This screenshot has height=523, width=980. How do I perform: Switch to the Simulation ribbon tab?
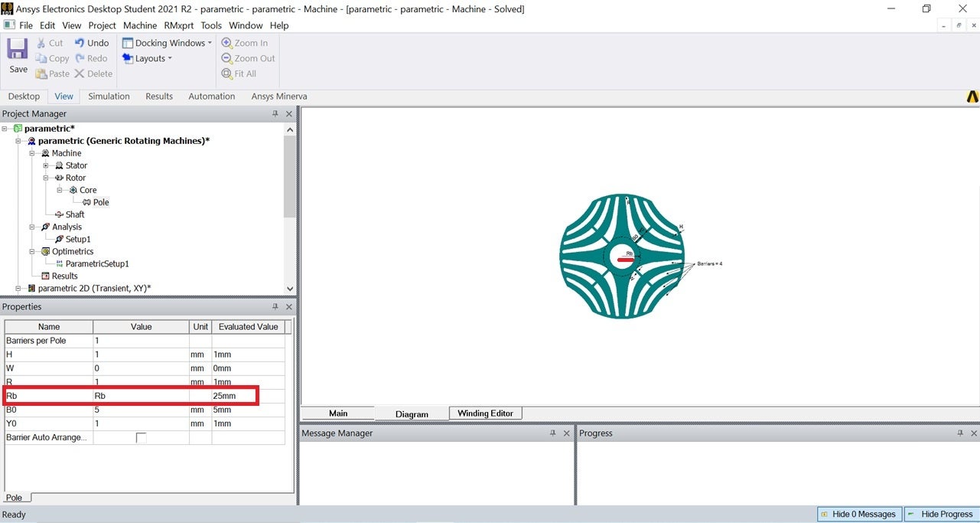pyautogui.click(x=109, y=96)
